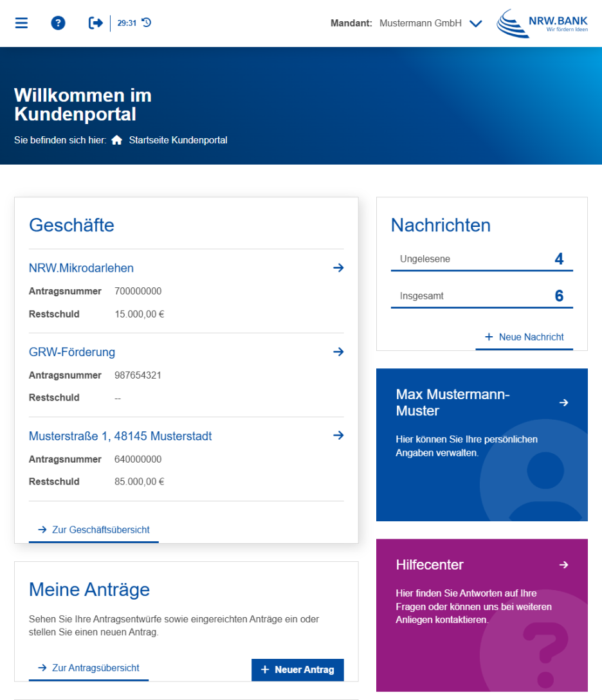
Task: Click arrow next to Musterstraße 1 entry
Action: pos(338,435)
